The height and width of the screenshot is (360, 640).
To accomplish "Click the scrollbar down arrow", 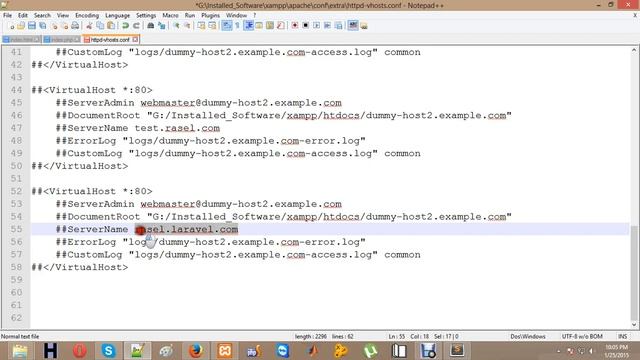I will (634, 325).
